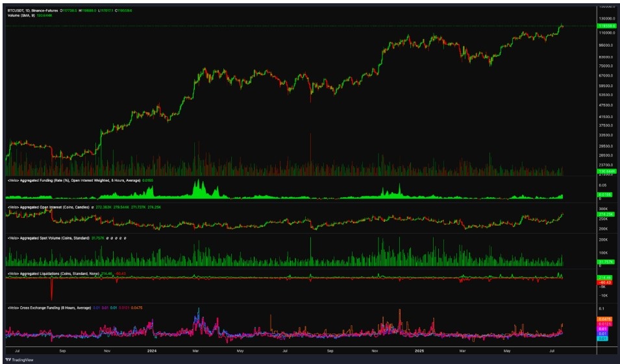Click the cyan 0.01 funding axis label
The width and height of the screenshot is (620, 364).
tap(602, 339)
